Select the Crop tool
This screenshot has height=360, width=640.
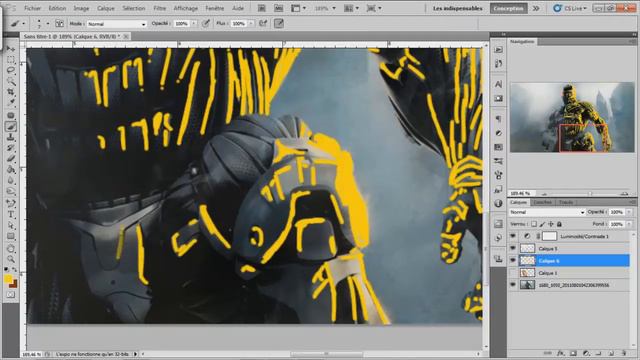coord(11,92)
